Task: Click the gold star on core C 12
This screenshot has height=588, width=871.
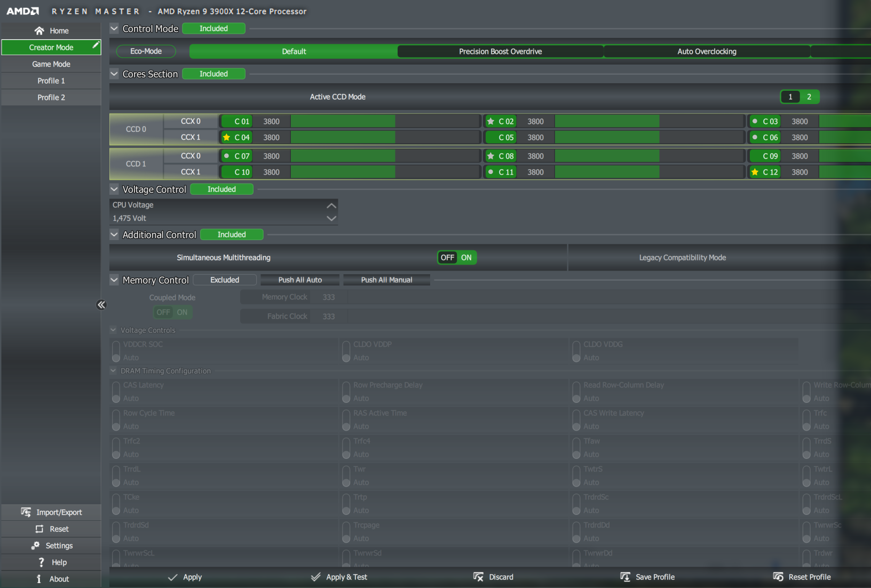Action: (755, 172)
